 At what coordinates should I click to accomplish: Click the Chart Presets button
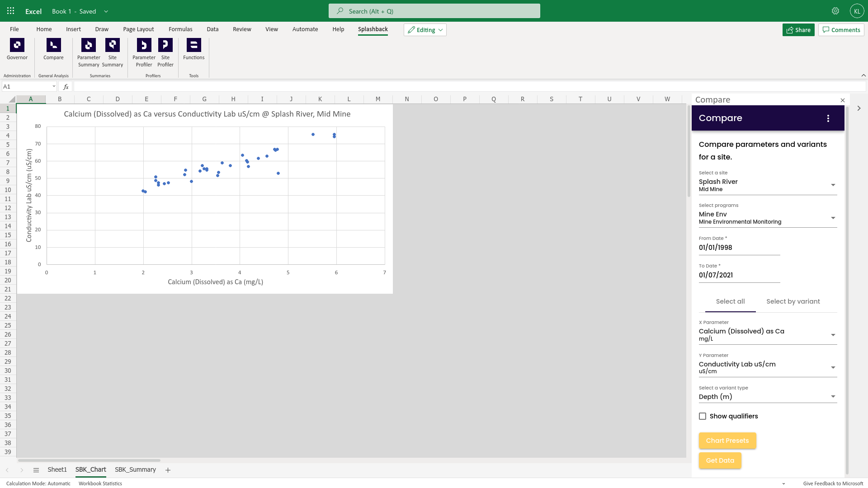click(727, 441)
